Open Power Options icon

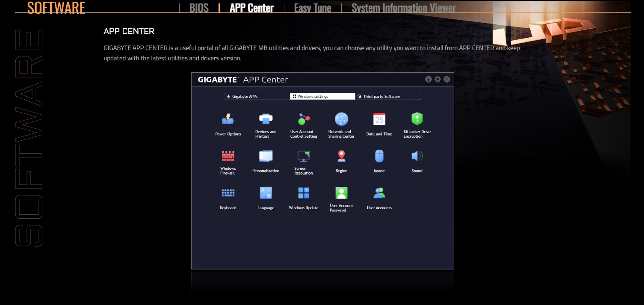(x=228, y=119)
